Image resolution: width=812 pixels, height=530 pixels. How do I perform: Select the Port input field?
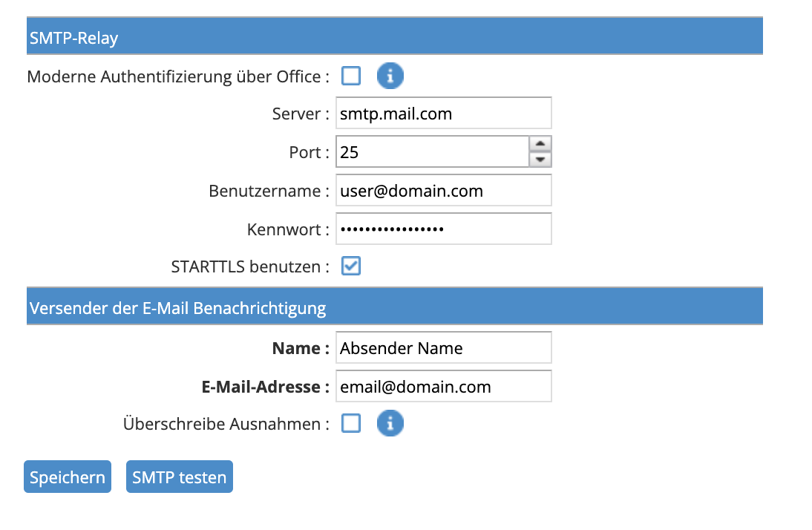(x=434, y=151)
